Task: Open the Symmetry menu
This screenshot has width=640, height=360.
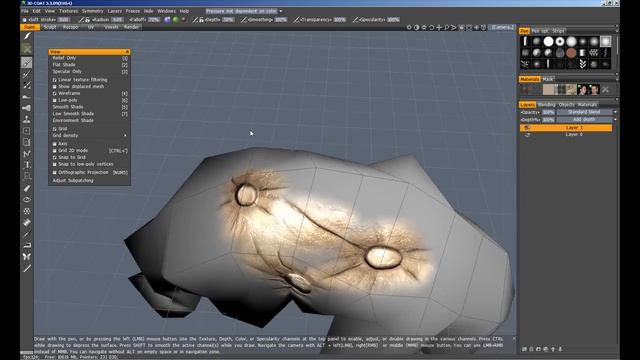Action: click(93, 11)
